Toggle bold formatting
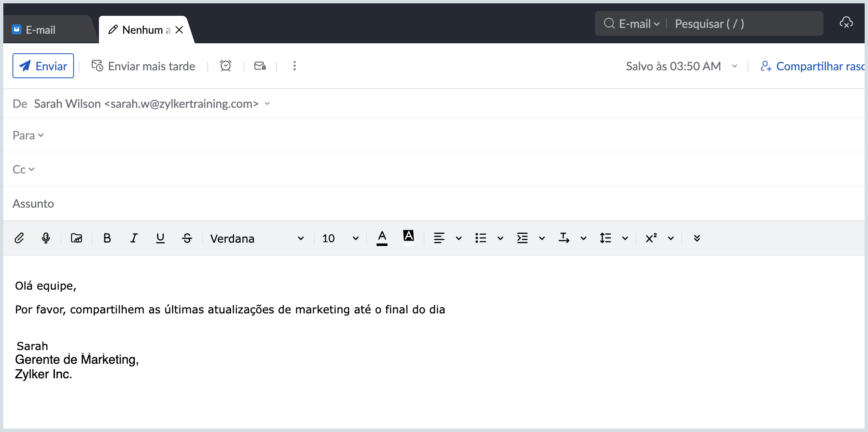Screen dimensions: 868x432 [107, 238]
